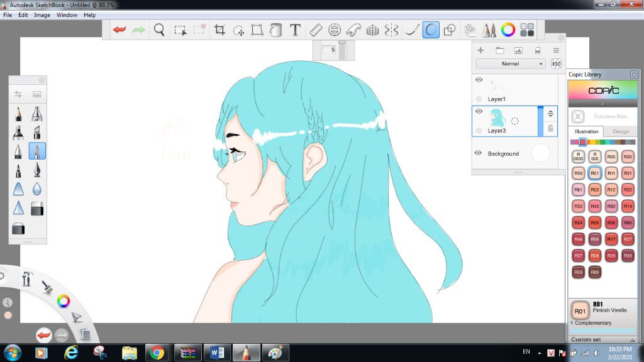Hide Layer1 using its eye icon

coord(479,80)
